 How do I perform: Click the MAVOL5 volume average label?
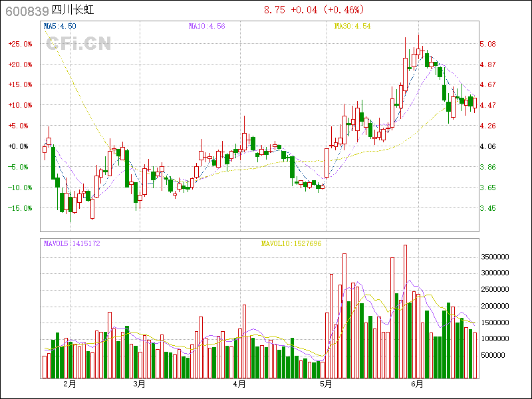[x=72, y=244]
